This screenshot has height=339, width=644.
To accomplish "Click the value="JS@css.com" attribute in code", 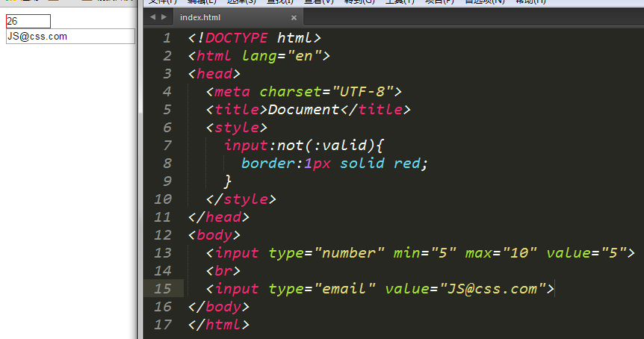I will (x=465, y=289).
